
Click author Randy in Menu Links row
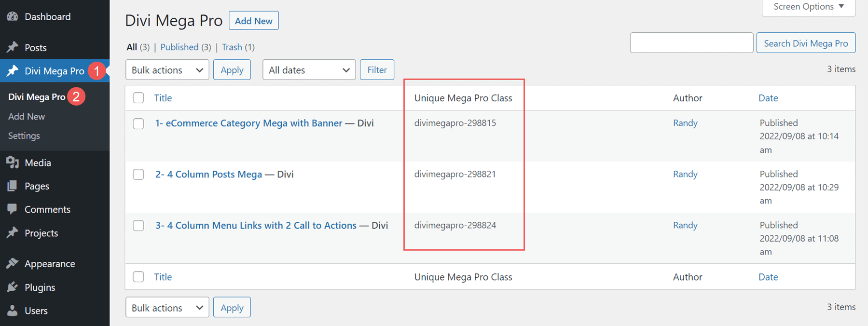tap(685, 225)
